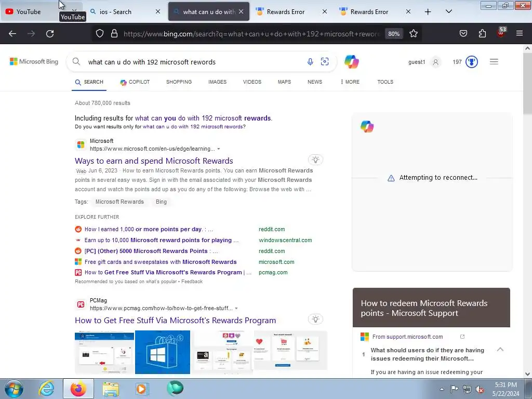This screenshot has height=399, width=532.
Task: Collapse the first Microsoft Support question
Action: point(500,350)
